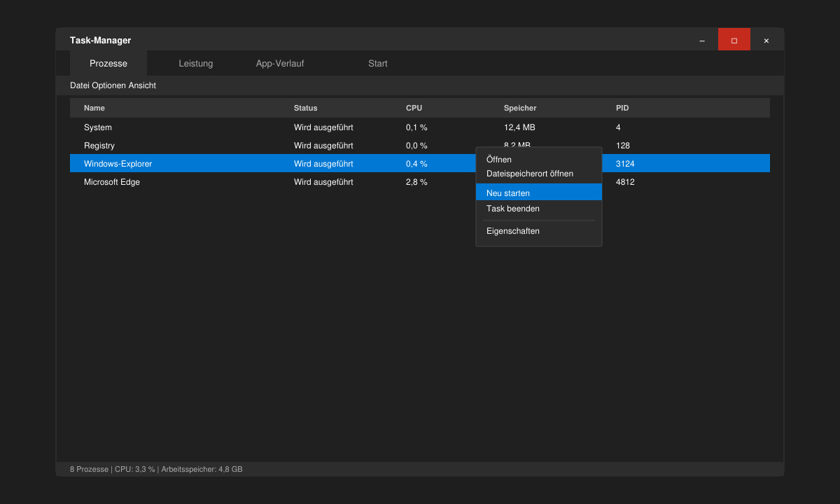Sort by the PID column header
The width and height of the screenshot is (840, 504).
pyautogui.click(x=622, y=108)
